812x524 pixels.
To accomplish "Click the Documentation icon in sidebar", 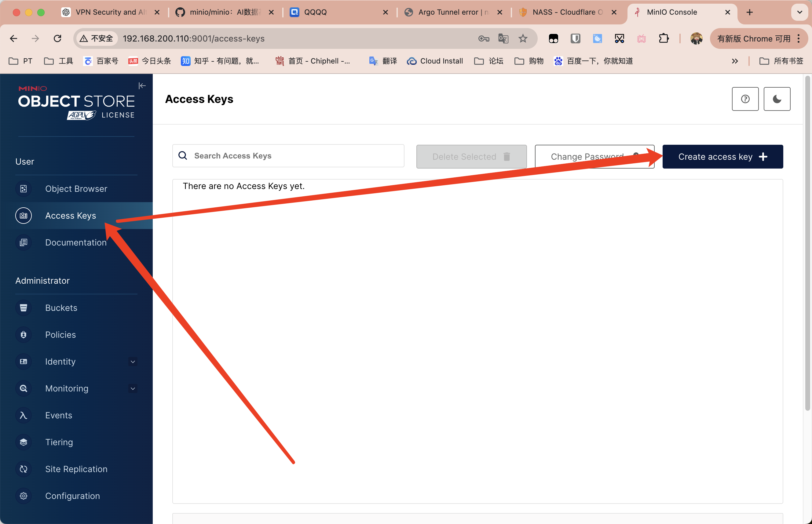I will tap(23, 242).
